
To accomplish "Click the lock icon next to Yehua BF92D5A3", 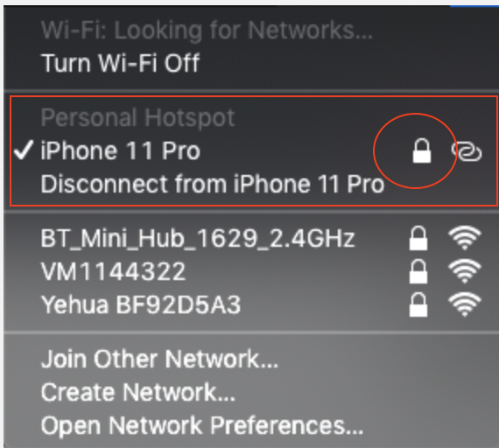I will coord(418,304).
